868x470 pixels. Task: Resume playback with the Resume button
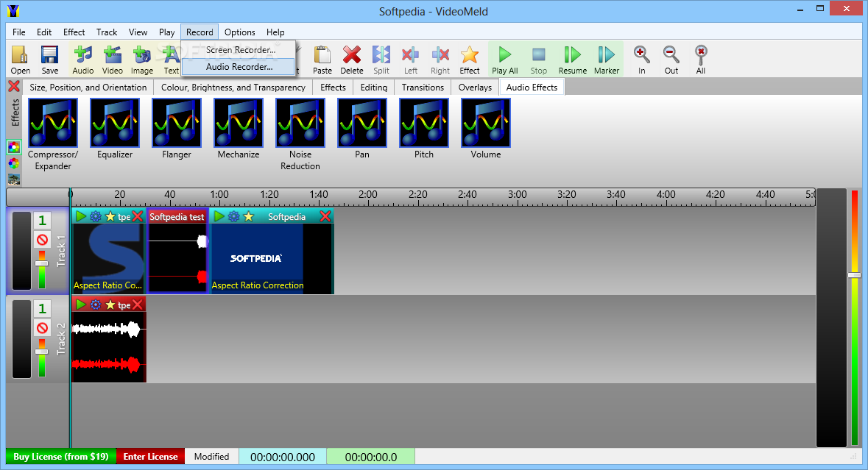tap(572, 60)
